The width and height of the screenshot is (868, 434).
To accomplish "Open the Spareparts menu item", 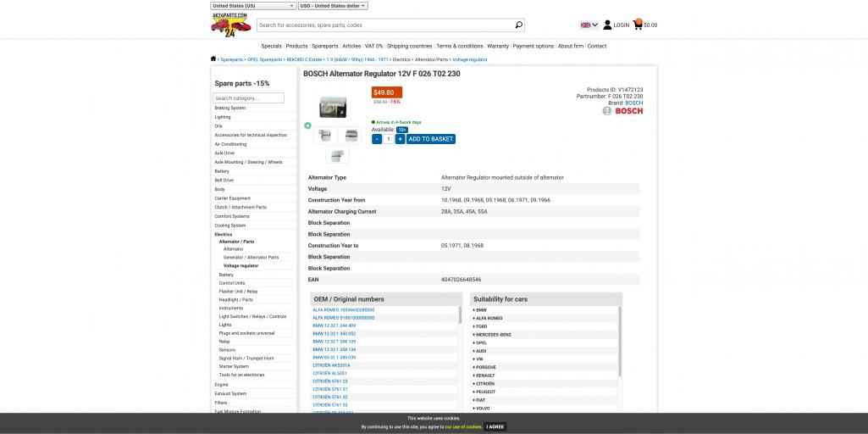I will point(325,46).
